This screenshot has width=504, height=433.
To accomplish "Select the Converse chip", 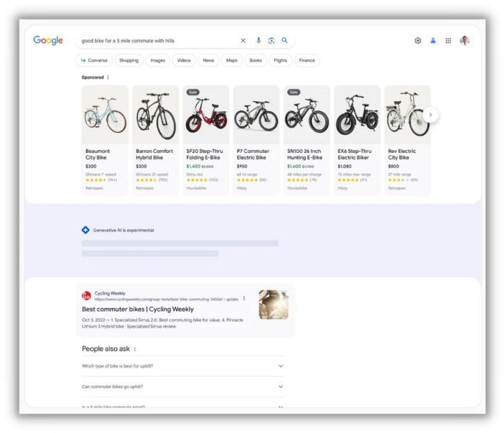I will pyautogui.click(x=94, y=61).
